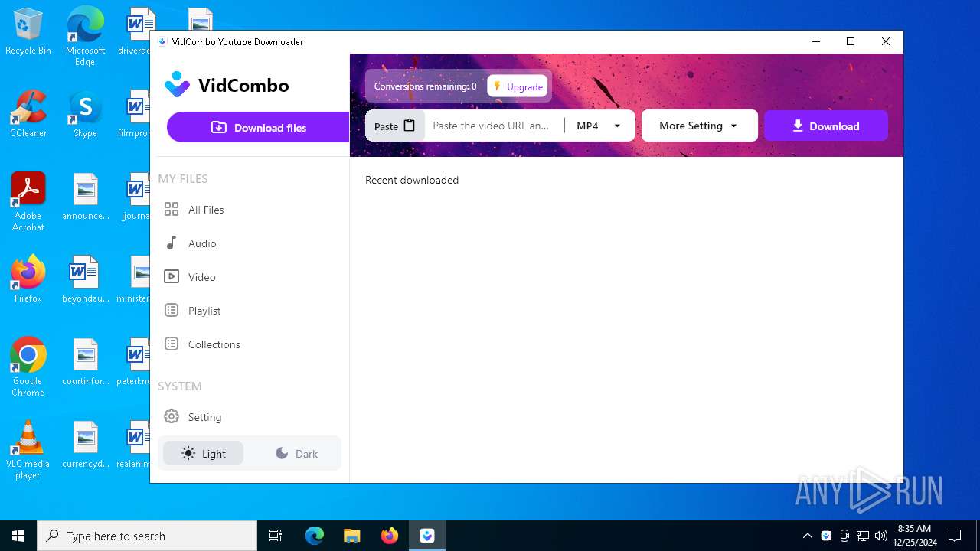Click the purple Download button
Image resolution: width=980 pixels, height=551 pixels.
click(x=826, y=126)
